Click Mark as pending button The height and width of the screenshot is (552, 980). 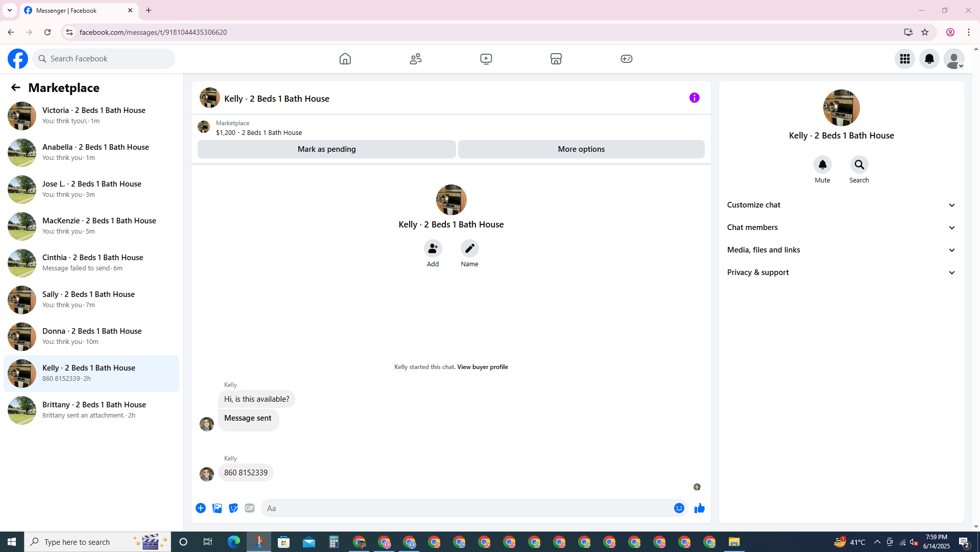(327, 149)
